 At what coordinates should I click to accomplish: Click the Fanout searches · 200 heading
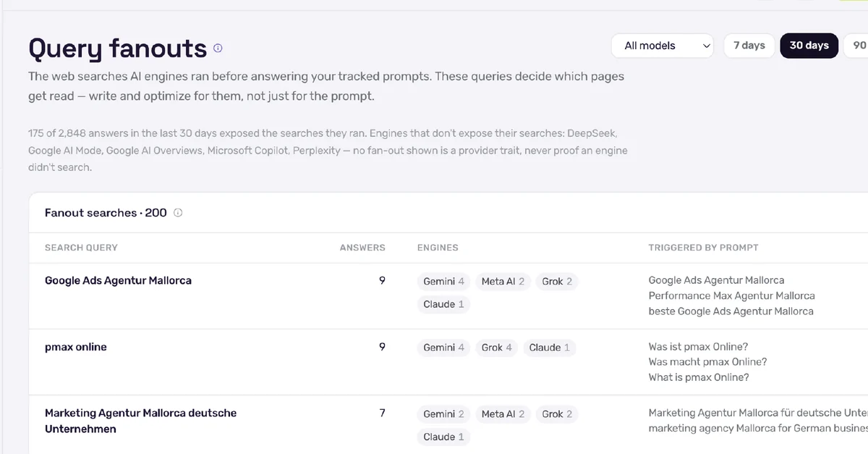(106, 213)
